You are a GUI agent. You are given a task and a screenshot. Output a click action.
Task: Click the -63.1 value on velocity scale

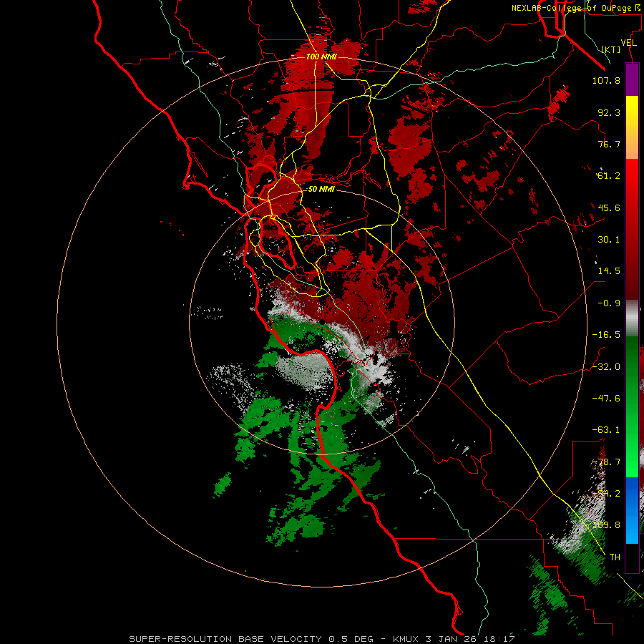click(606, 430)
